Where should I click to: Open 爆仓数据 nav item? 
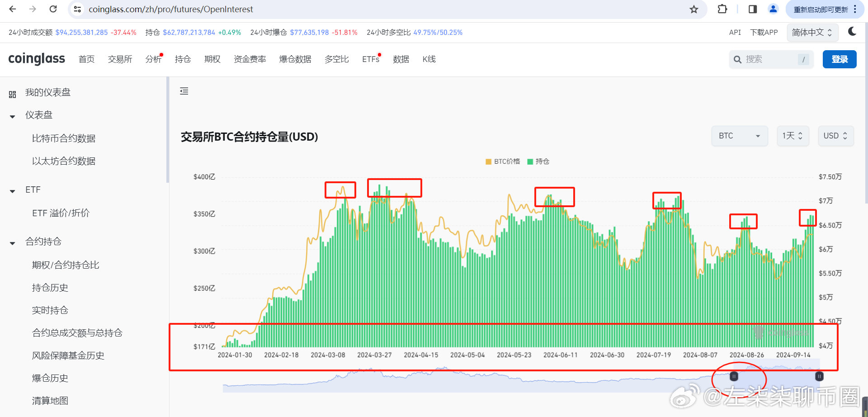[x=295, y=59]
